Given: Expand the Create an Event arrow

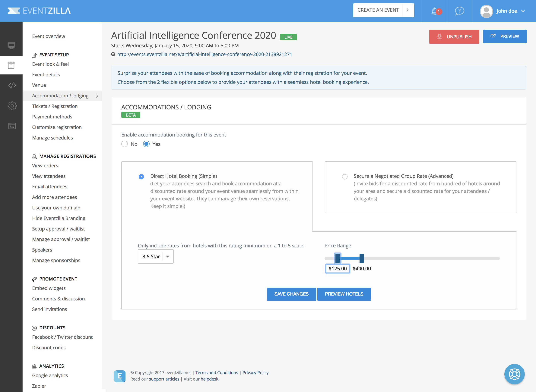Looking at the screenshot, I should click(x=408, y=10).
